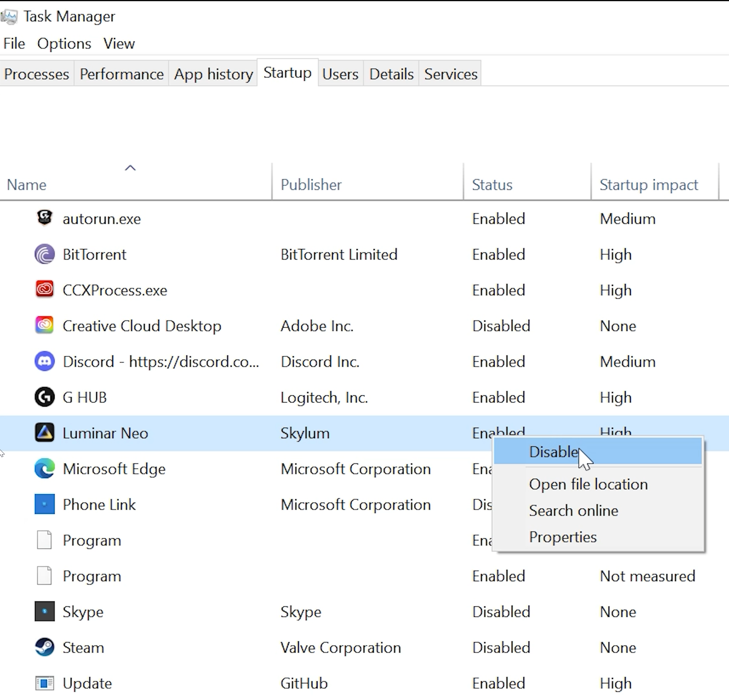Go to the Users tab
The height and width of the screenshot is (700, 729).
click(340, 74)
